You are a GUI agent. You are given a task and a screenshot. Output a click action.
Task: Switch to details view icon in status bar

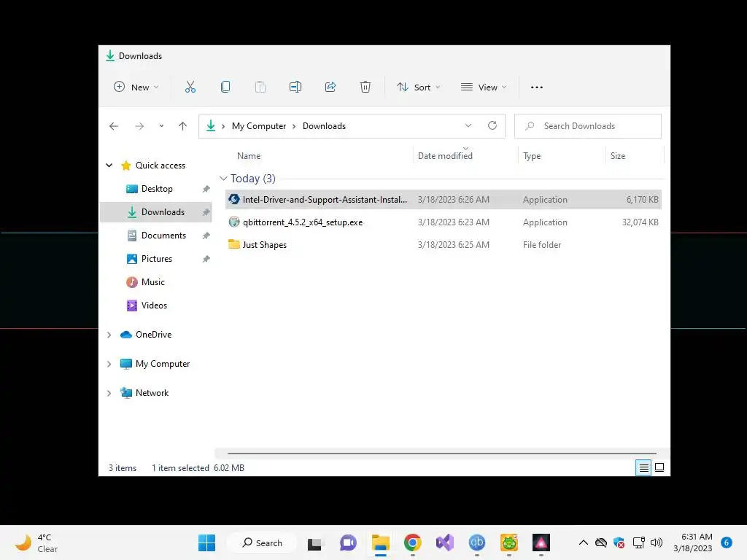coord(643,468)
